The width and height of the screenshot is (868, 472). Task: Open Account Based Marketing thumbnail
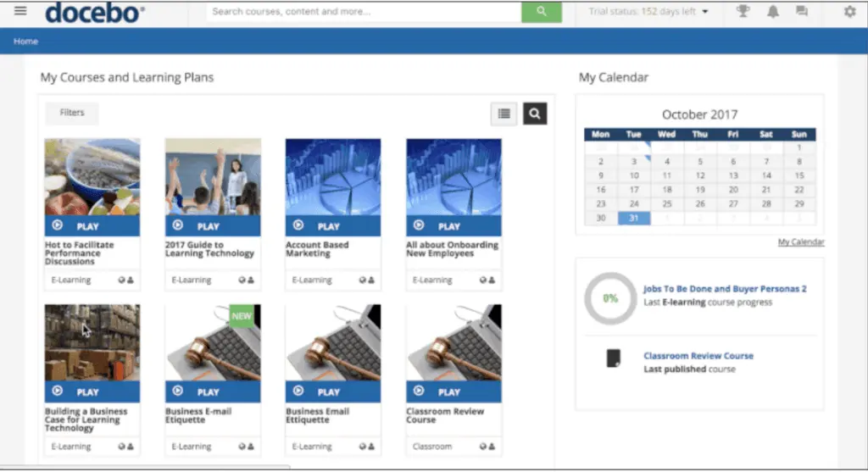click(x=332, y=177)
